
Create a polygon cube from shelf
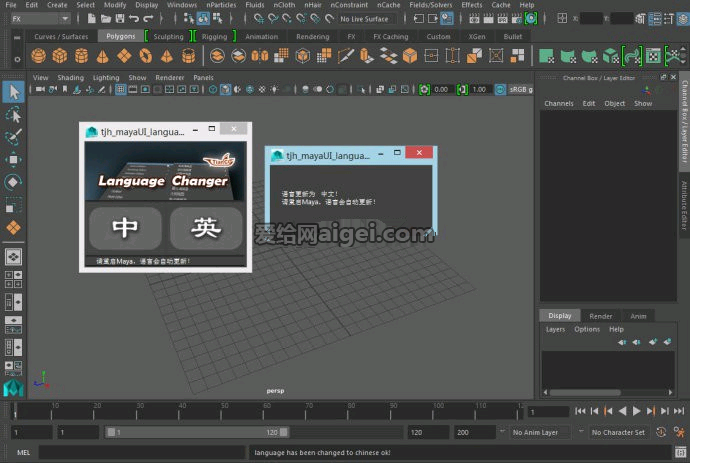tap(60, 56)
